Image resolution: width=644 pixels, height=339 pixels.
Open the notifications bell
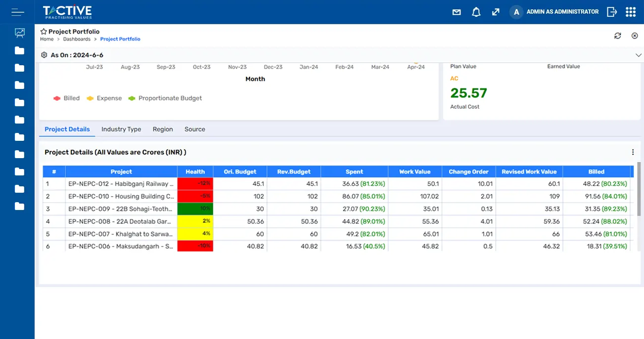476,11
